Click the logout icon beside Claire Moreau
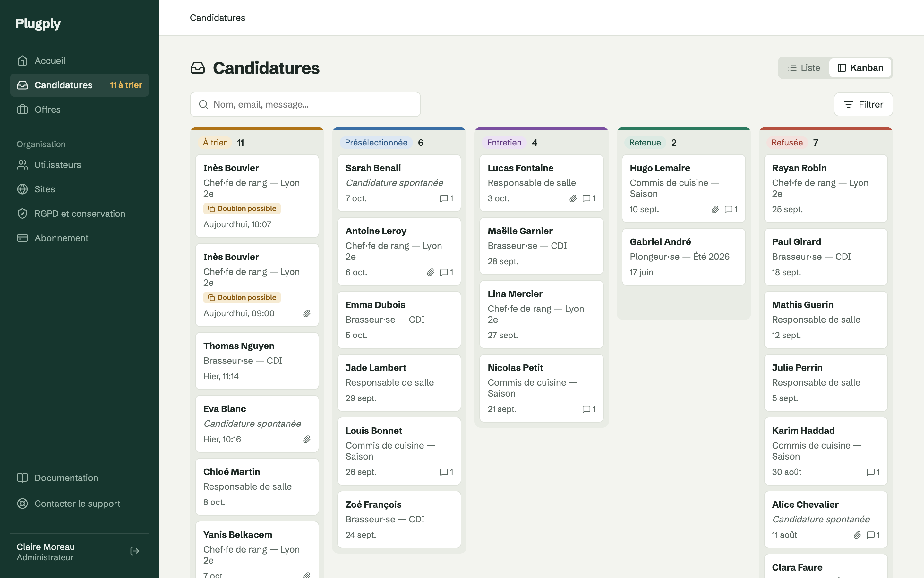The height and width of the screenshot is (578, 924). click(x=134, y=551)
